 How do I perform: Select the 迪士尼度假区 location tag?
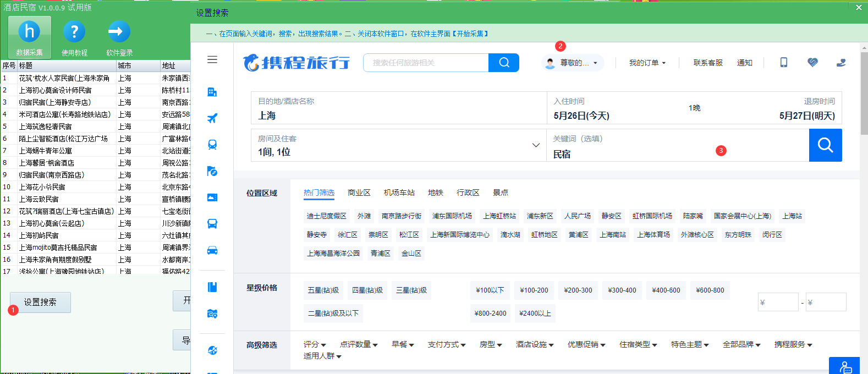click(327, 216)
